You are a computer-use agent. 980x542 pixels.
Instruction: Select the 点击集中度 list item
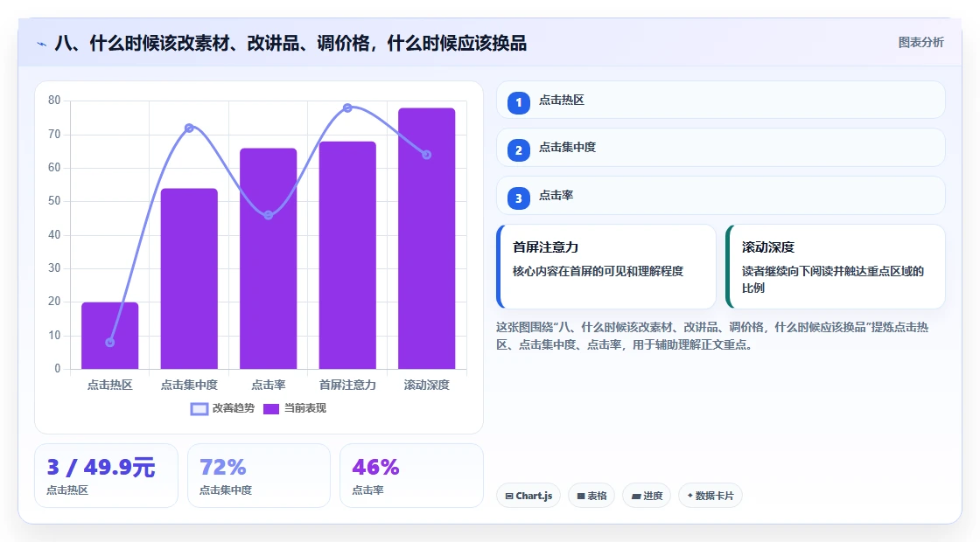click(721, 148)
